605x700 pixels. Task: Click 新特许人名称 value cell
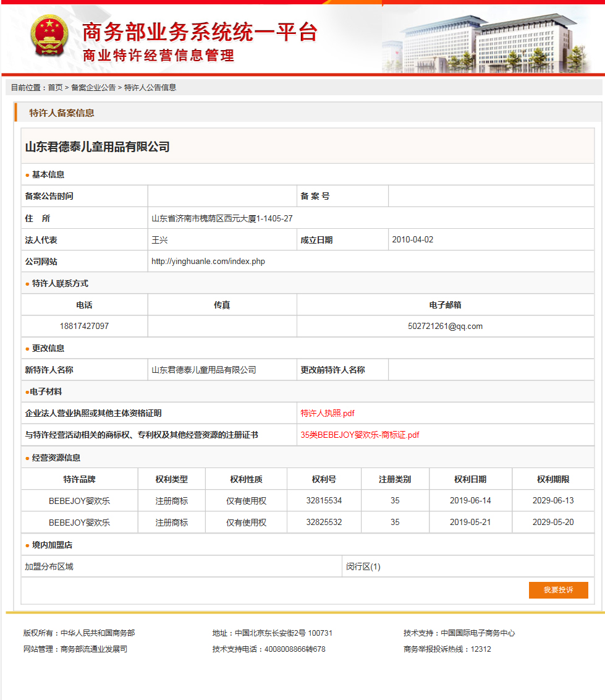(222, 370)
